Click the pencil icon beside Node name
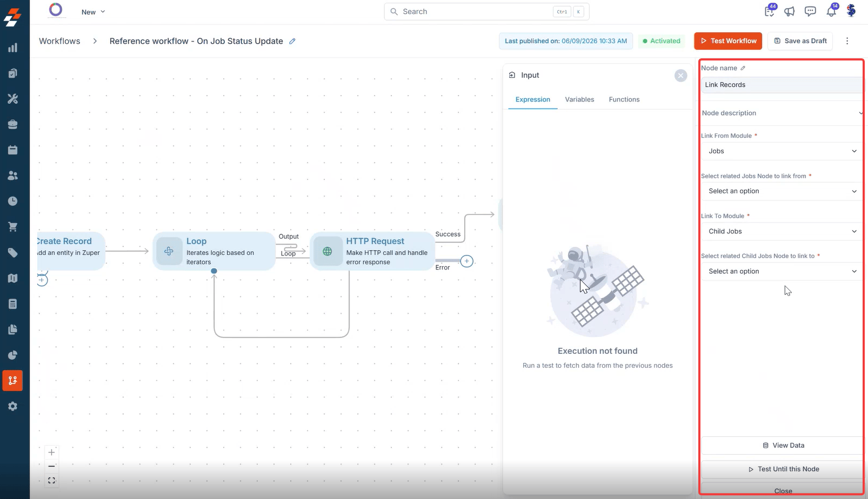This screenshot has height=499, width=868. tap(743, 68)
